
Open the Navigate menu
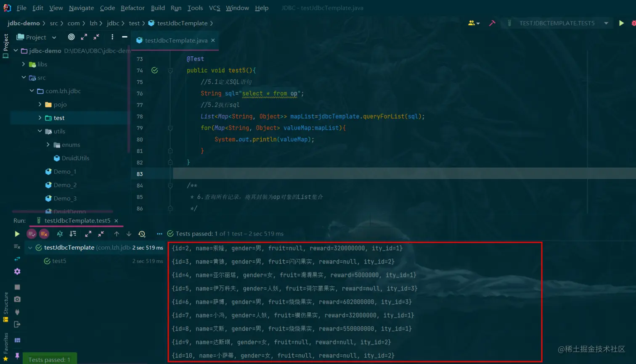click(81, 8)
